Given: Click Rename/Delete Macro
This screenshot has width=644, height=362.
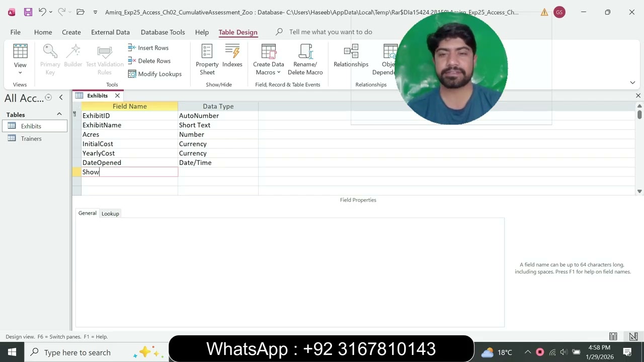Looking at the screenshot, I should tap(305, 60).
